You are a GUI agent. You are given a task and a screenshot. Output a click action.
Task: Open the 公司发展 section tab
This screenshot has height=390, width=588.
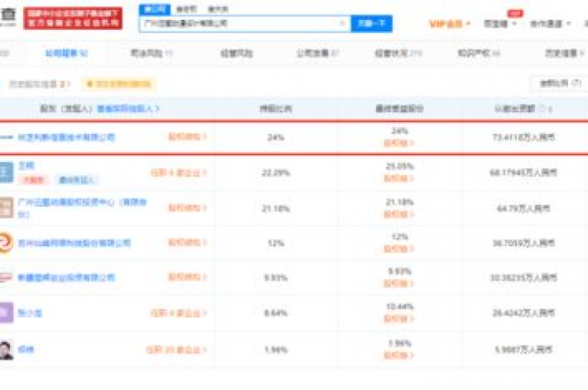coord(318,54)
